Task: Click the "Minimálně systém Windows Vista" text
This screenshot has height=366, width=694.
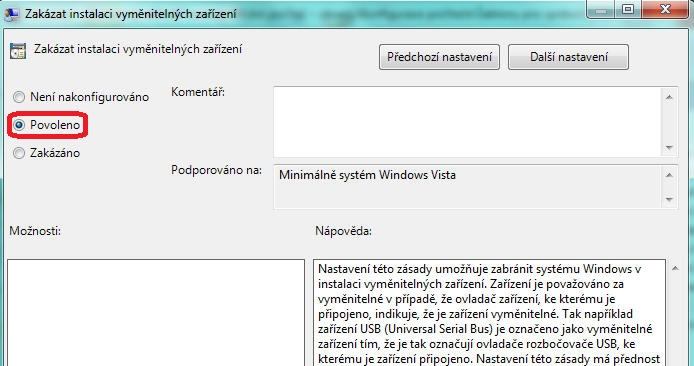Action: [x=367, y=175]
